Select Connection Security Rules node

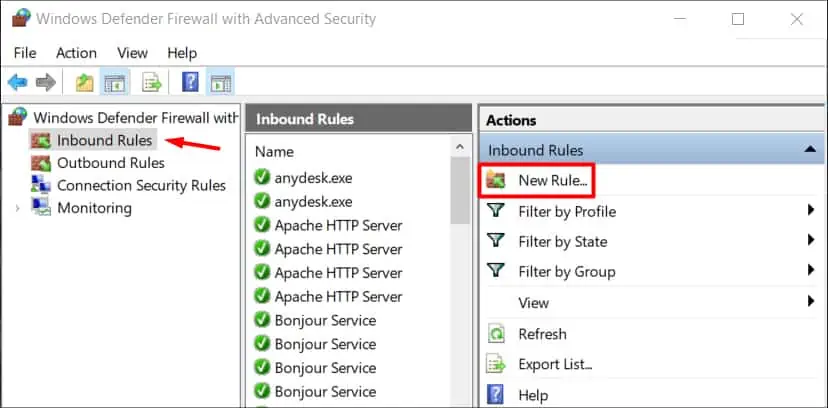point(142,186)
